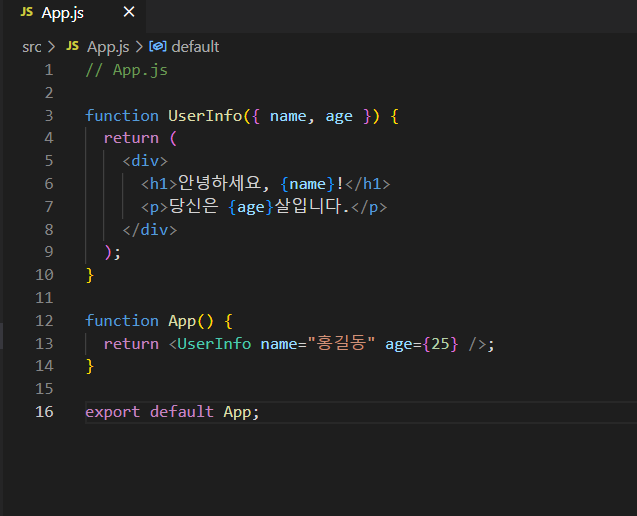637x516 pixels.
Task: Click line number 1 in gutter
Action: (x=49, y=70)
